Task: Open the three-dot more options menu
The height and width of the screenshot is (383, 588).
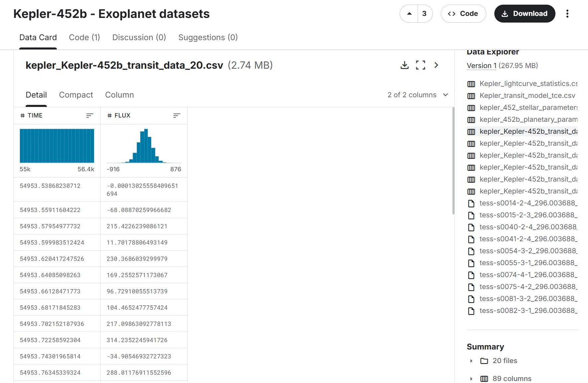Action: click(x=567, y=14)
